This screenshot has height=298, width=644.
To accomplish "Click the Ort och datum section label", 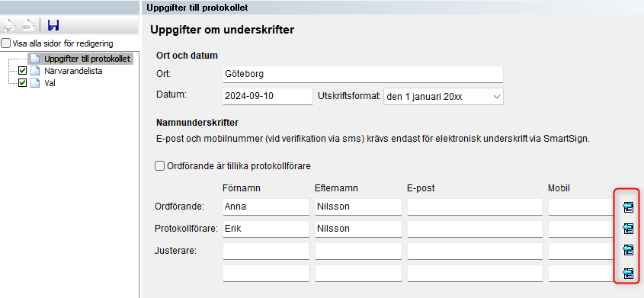I will (187, 56).
